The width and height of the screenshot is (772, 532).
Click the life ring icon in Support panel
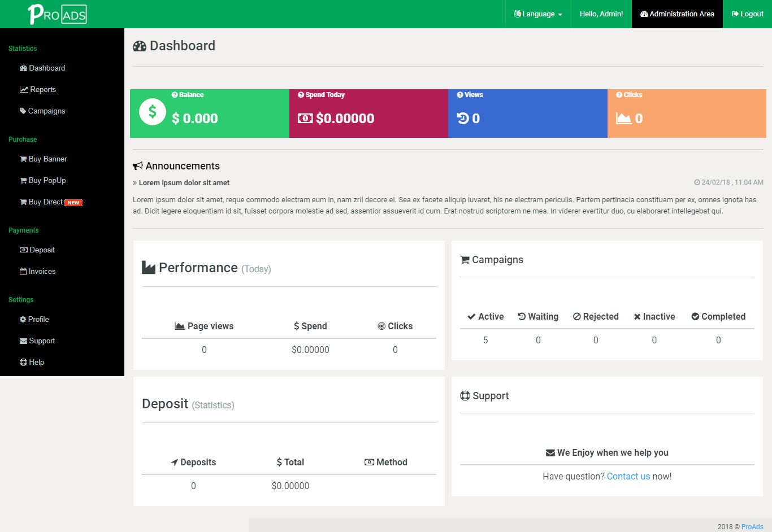465,396
